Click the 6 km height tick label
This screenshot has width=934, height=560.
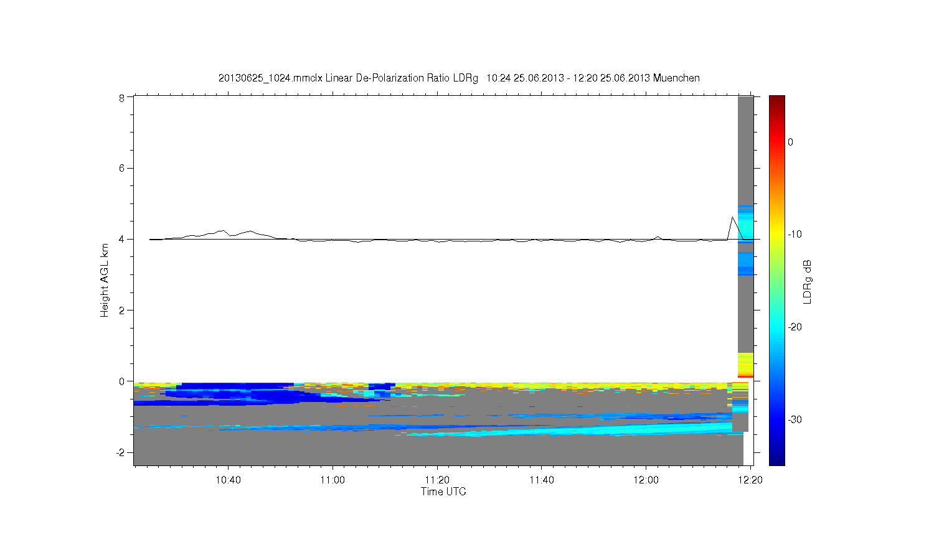click(x=122, y=169)
